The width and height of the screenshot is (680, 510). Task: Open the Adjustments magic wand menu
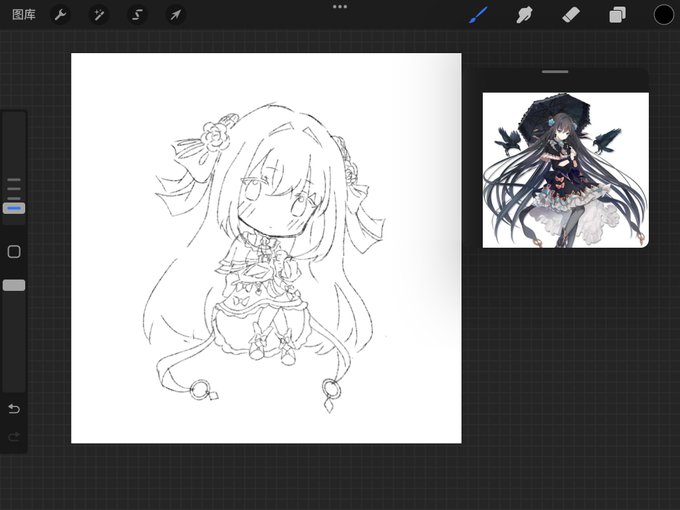click(98, 15)
